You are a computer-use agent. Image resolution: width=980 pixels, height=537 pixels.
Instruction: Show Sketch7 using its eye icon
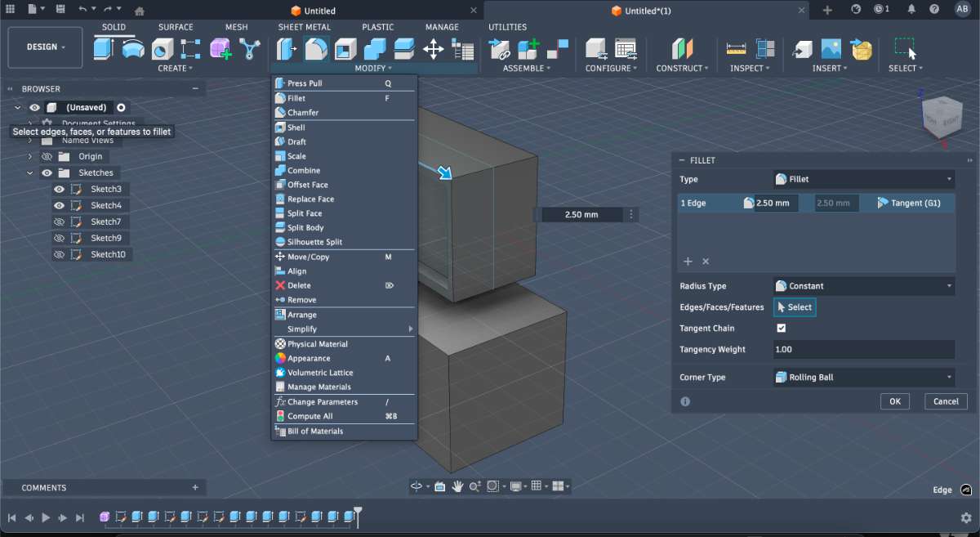tap(59, 222)
